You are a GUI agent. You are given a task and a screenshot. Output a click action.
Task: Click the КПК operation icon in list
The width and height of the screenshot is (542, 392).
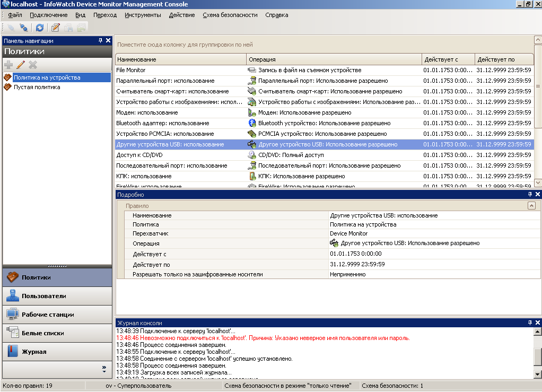252,176
